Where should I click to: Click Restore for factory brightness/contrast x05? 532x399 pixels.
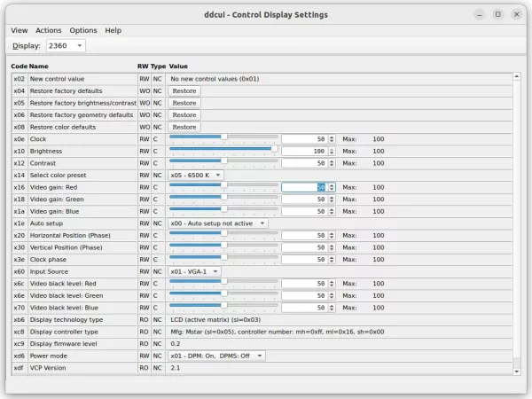[184, 103]
